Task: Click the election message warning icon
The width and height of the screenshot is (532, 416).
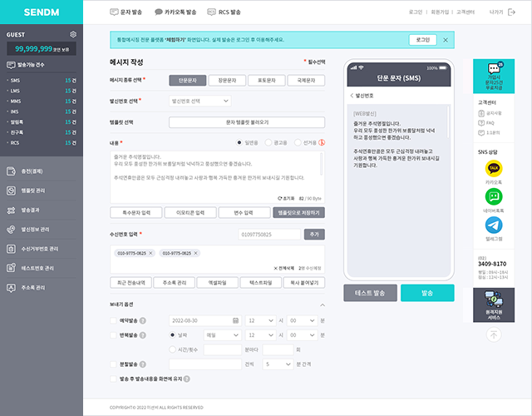Action: 322,142
